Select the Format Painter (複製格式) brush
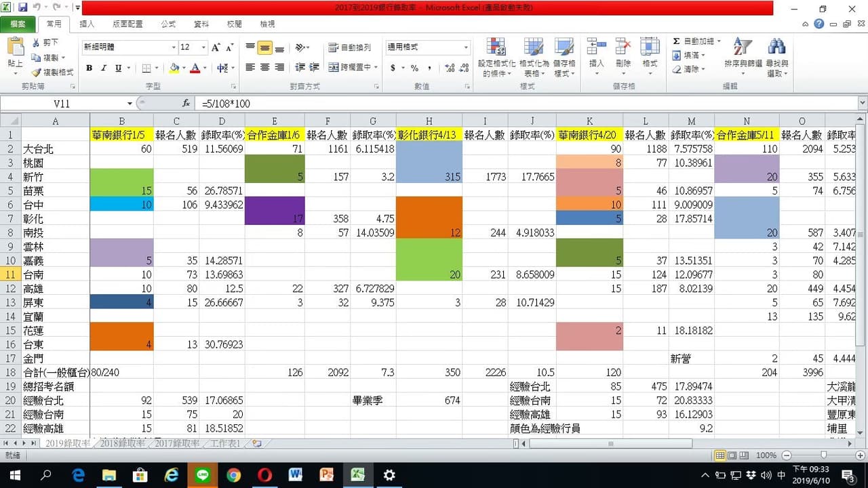The image size is (868, 488). click(36, 73)
